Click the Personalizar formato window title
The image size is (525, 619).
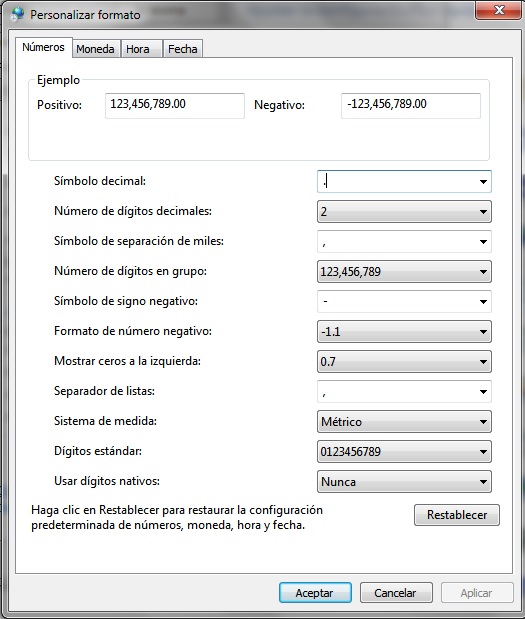(85, 15)
